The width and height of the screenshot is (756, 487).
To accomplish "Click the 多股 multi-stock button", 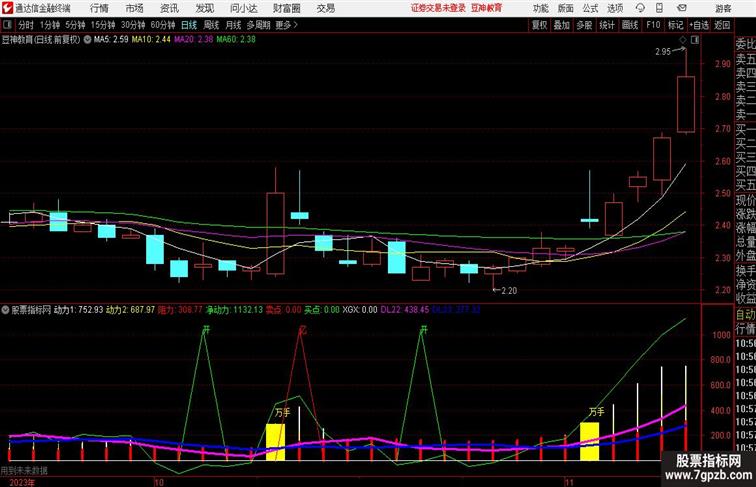I will (584, 25).
